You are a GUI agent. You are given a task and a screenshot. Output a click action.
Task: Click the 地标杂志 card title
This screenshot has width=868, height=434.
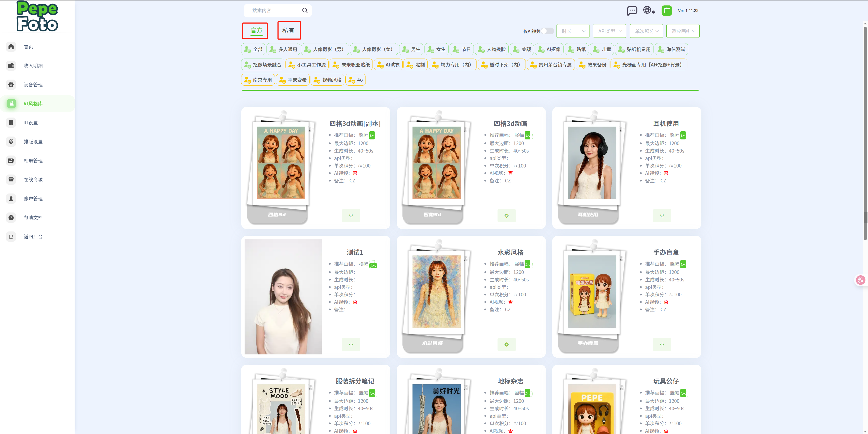pyautogui.click(x=510, y=381)
